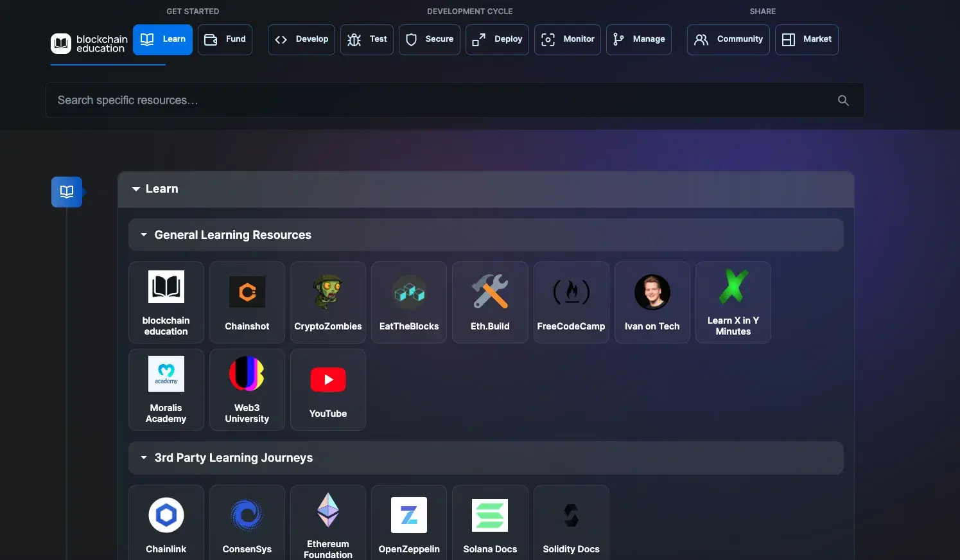Screen dimensions: 960x560
Task: Go to the Test section
Action: coord(367,39)
